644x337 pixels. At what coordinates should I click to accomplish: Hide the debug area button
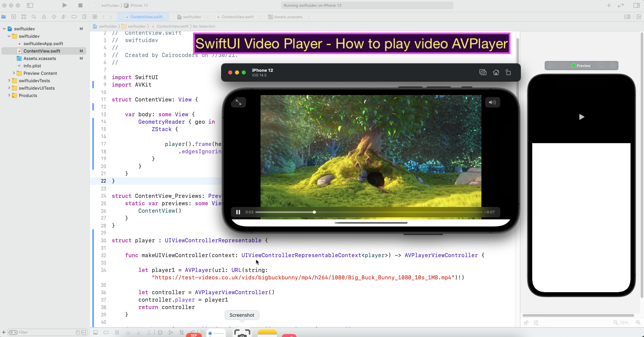(95, 332)
